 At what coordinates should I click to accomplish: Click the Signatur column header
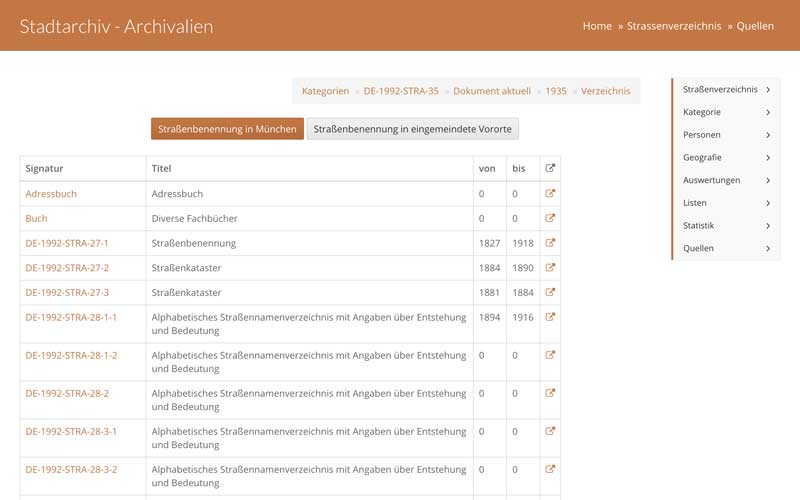[45, 169]
